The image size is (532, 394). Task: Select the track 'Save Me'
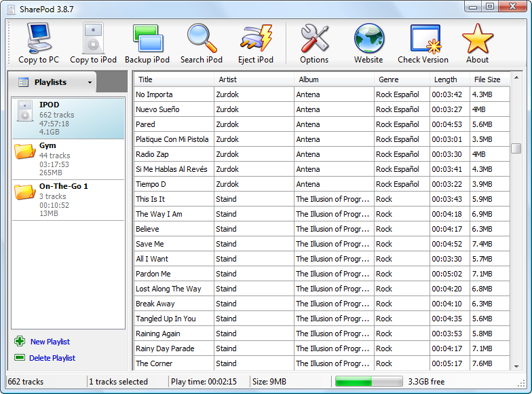322,244
